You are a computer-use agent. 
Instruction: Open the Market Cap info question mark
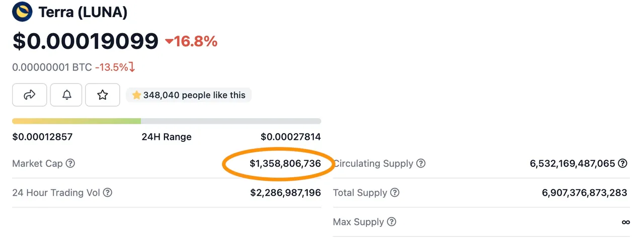pos(70,163)
